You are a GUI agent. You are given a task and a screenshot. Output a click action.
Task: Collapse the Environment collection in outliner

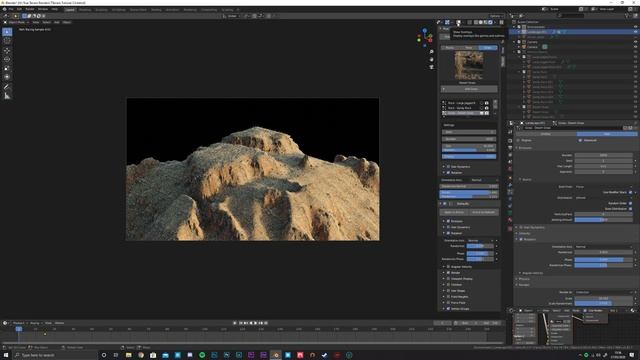point(514,27)
